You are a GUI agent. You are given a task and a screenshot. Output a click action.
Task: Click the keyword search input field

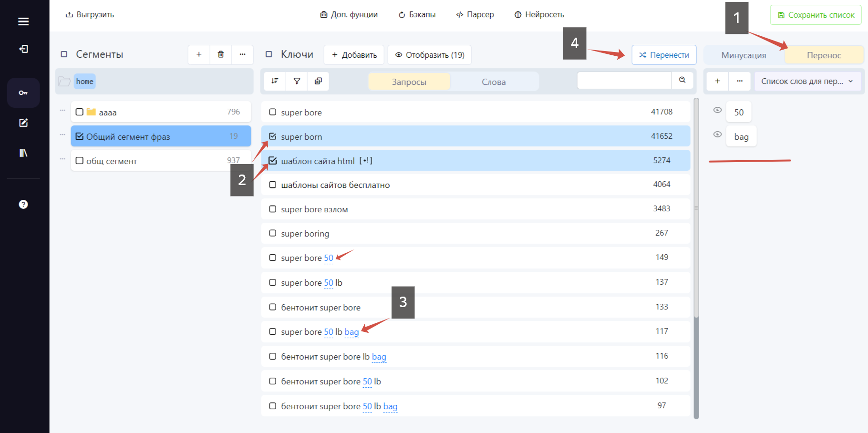624,80
